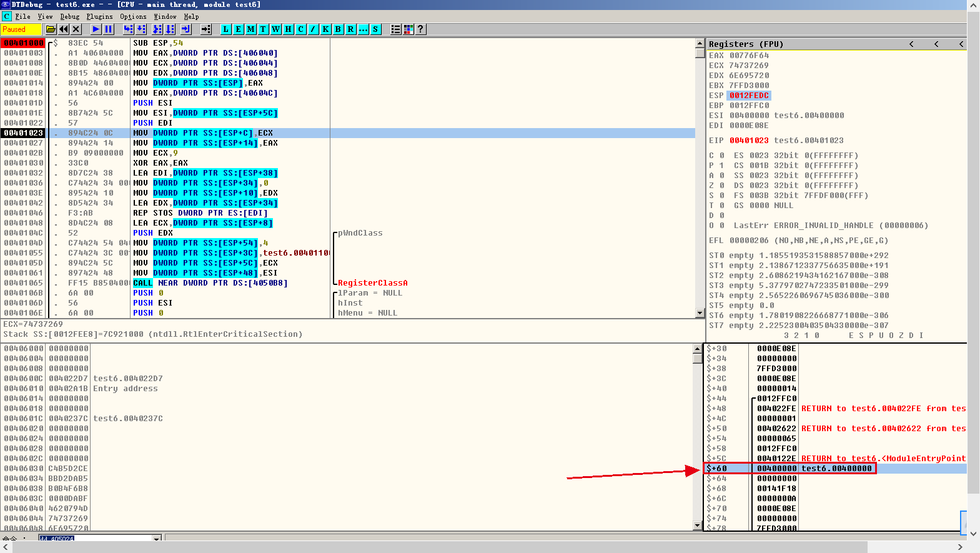Click disassembly pane scroll down arrow
The image size is (980, 553).
click(700, 312)
